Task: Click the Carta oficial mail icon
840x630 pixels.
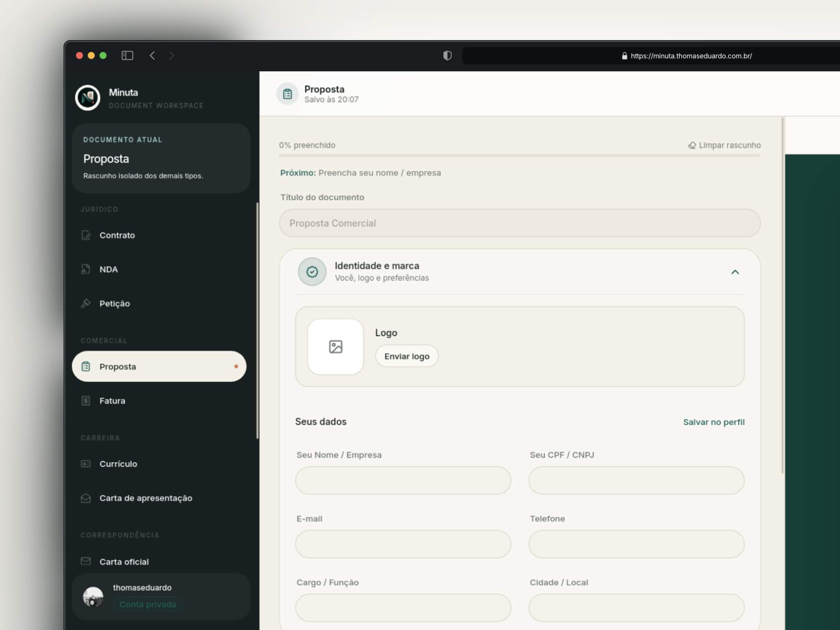Action: (86, 561)
